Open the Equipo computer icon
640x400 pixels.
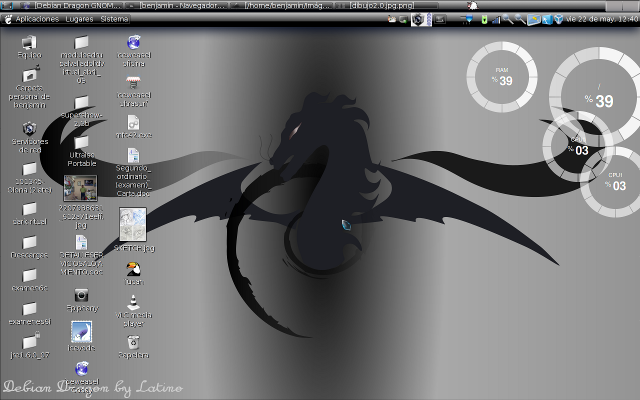point(29,43)
